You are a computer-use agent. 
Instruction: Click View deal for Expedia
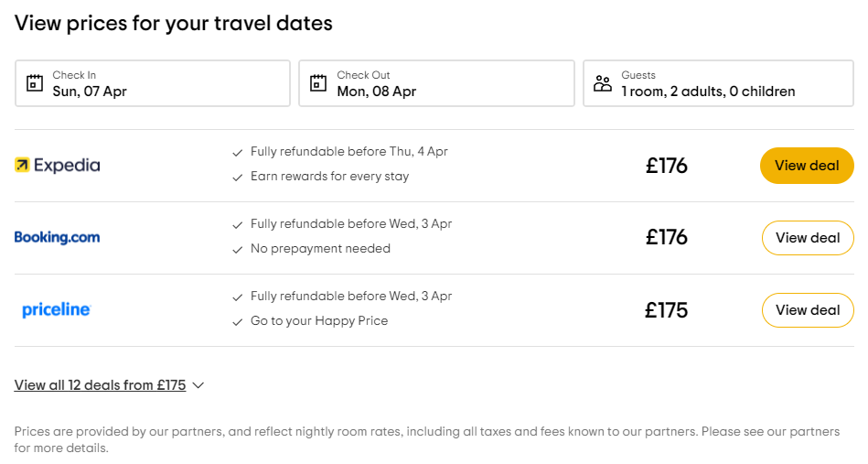coord(807,166)
